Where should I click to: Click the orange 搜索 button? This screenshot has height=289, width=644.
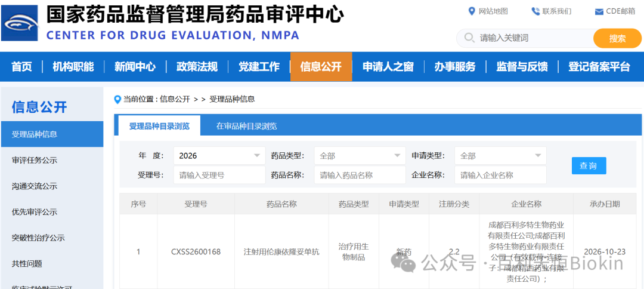pos(617,38)
